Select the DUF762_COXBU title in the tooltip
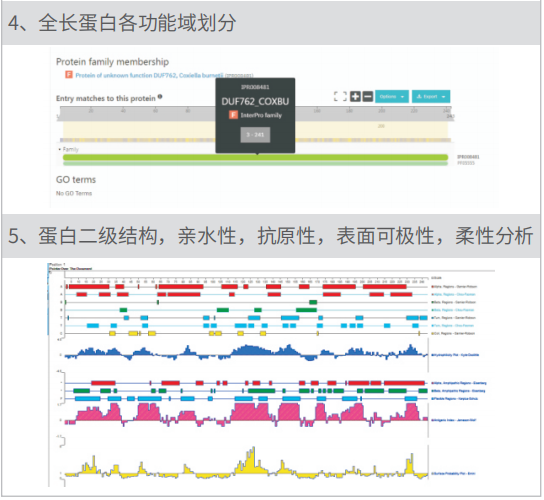Screen dimensions: 544x500 point(255,102)
